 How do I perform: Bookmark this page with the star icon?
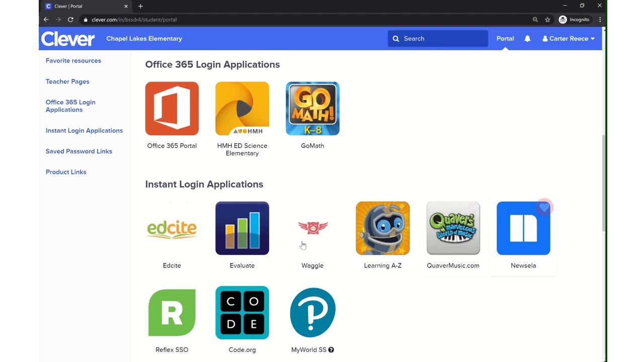point(547,20)
